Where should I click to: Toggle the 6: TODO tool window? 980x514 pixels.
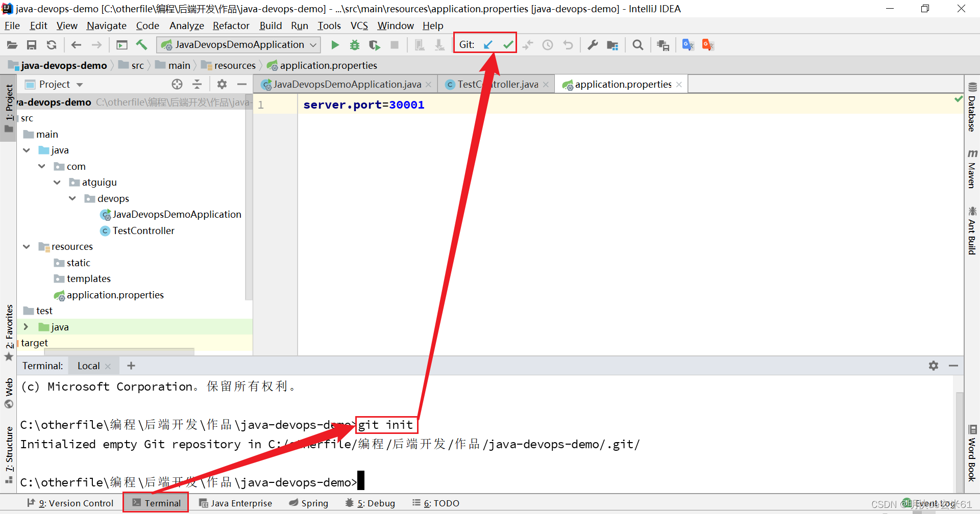click(436, 503)
